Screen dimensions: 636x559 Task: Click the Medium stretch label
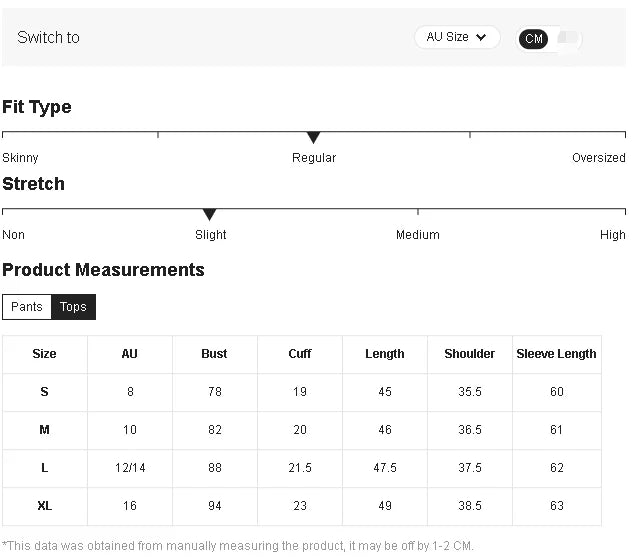click(x=417, y=235)
